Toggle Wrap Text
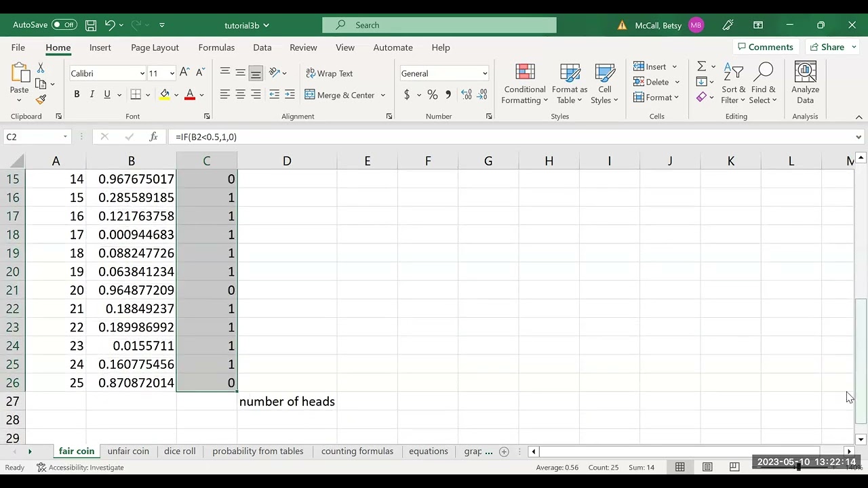This screenshot has width=868, height=488. [329, 73]
